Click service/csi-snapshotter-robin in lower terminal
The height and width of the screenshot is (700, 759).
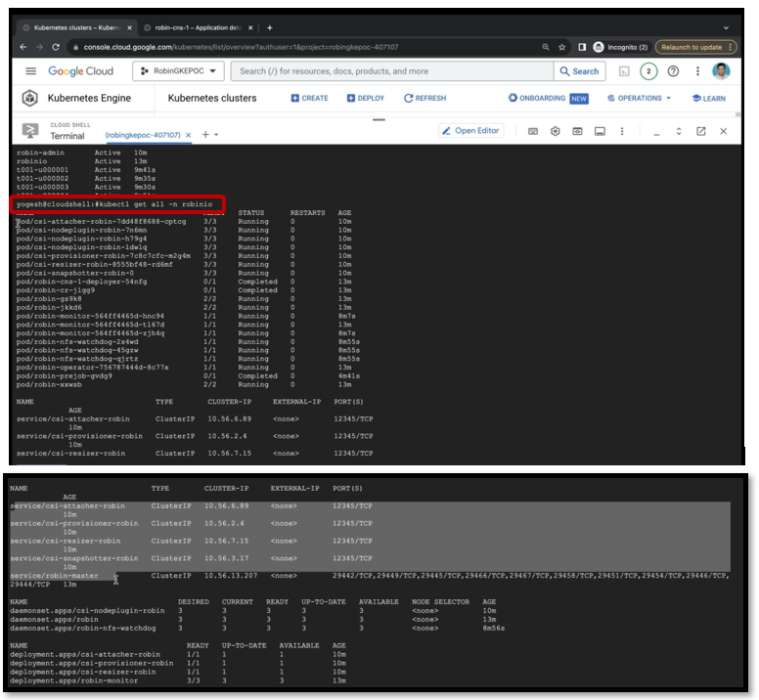pyautogui.click(x=74, y=558)
